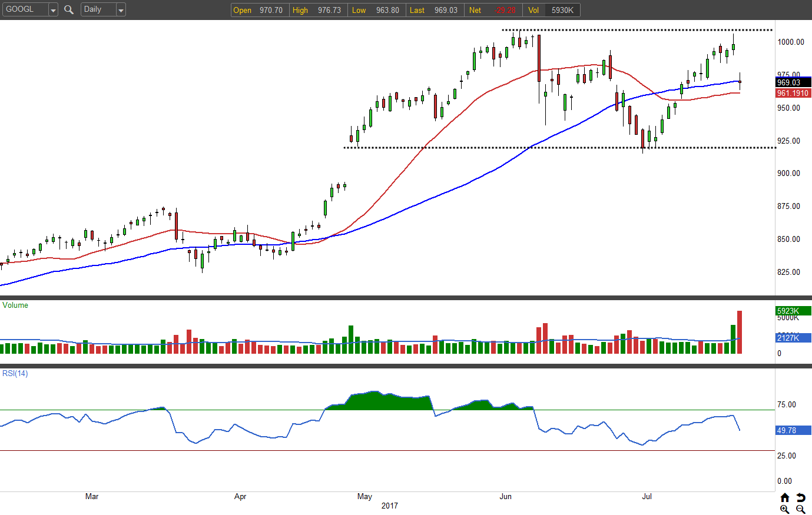Click the 75.00 RSI axis label

point(787,404)
